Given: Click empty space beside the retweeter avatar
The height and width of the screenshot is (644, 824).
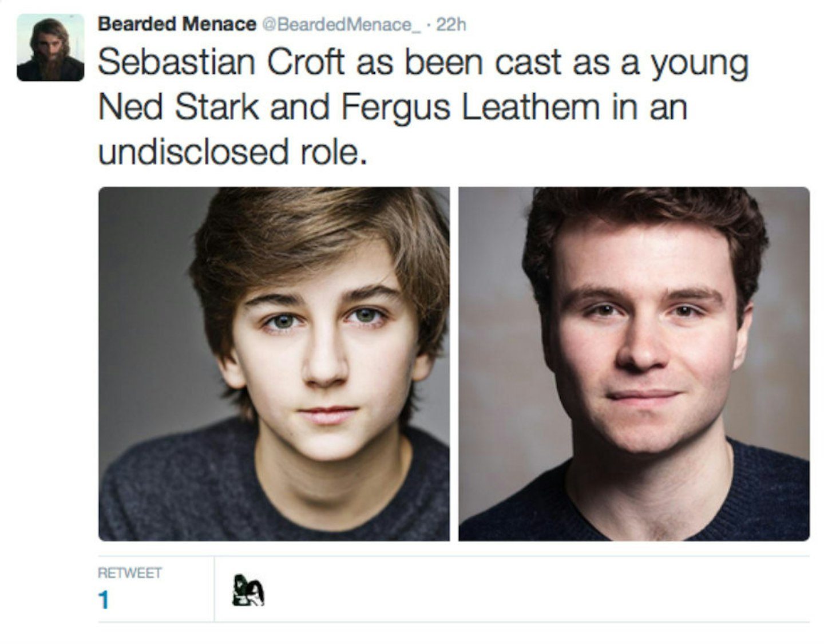Looking at the screenshot, I should pos(515,590).
